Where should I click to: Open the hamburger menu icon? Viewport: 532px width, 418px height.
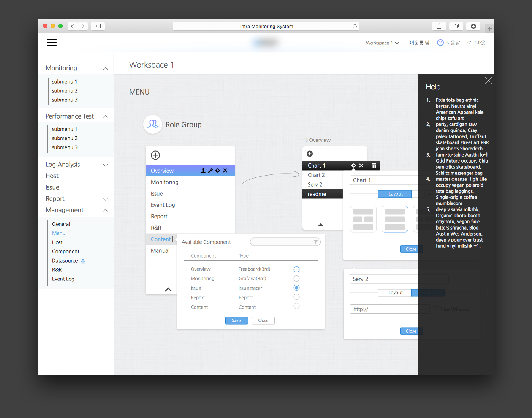tap(52, 43)
